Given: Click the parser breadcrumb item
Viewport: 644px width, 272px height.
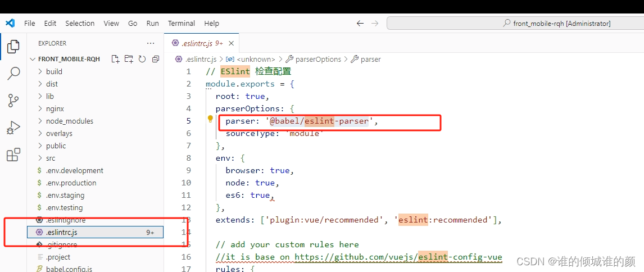Looking at the screenshot, I should click(365, 59).
